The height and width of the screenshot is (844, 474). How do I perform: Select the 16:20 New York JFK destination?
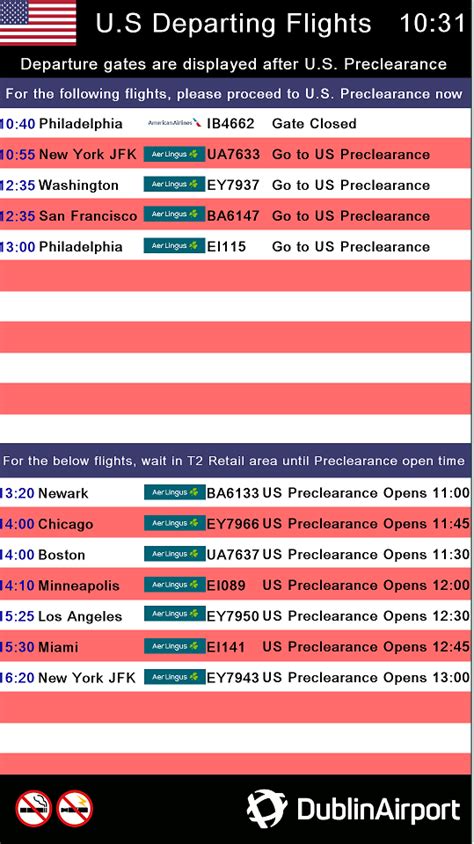(87, 677)
